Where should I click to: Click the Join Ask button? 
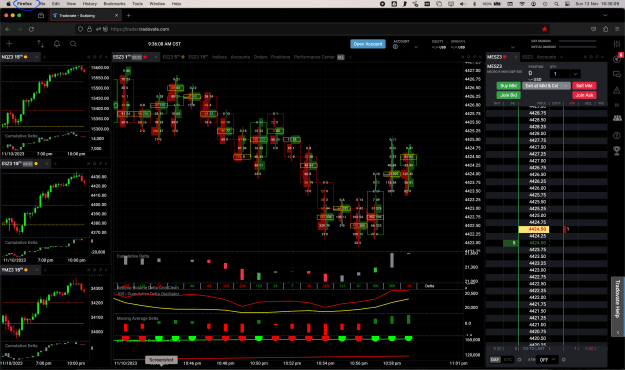click(x=584, y=95)
